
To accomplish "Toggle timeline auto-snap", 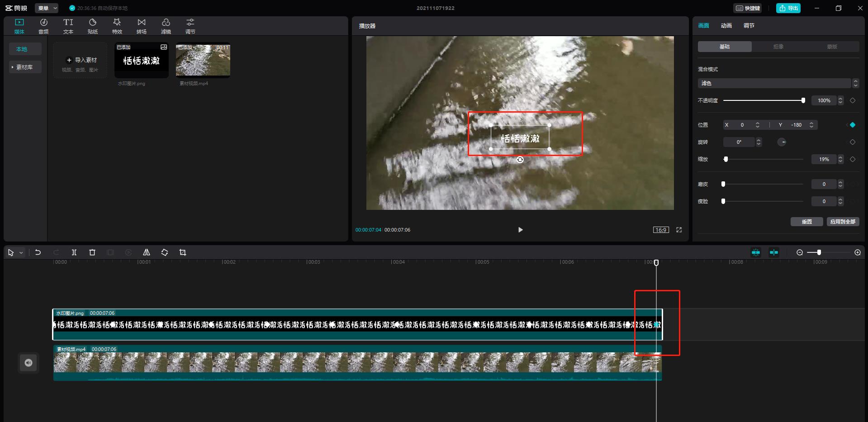I will 756,252.
